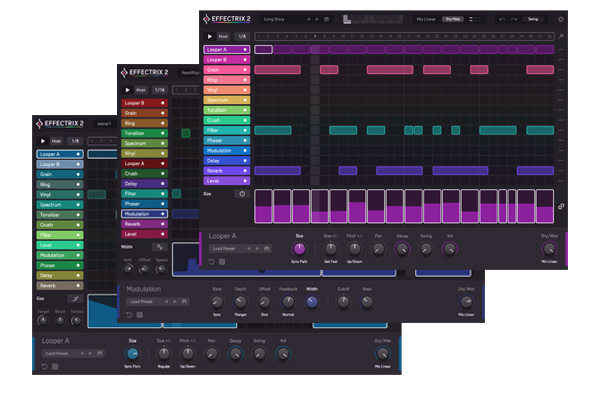The width and height of the screenshot is (600, 400).
Task: Click the wrench icon right of the step ruler
Action: click(561, 36)
